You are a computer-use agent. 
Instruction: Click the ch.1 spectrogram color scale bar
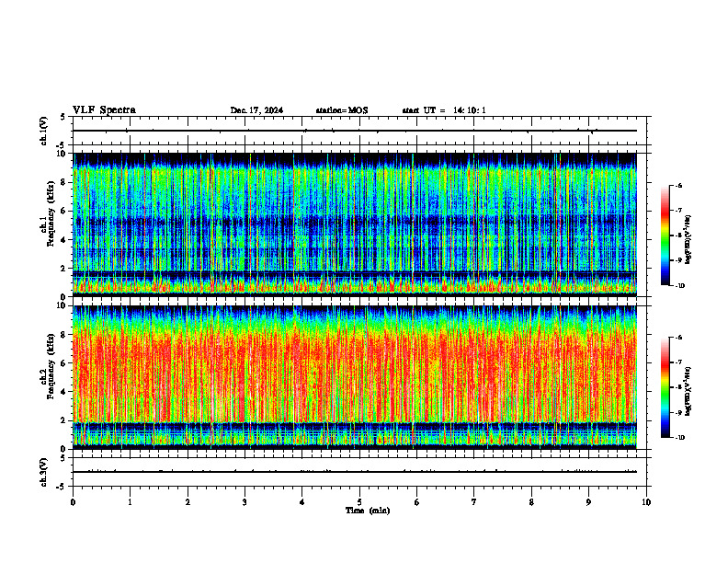click(x=665, y=236)
